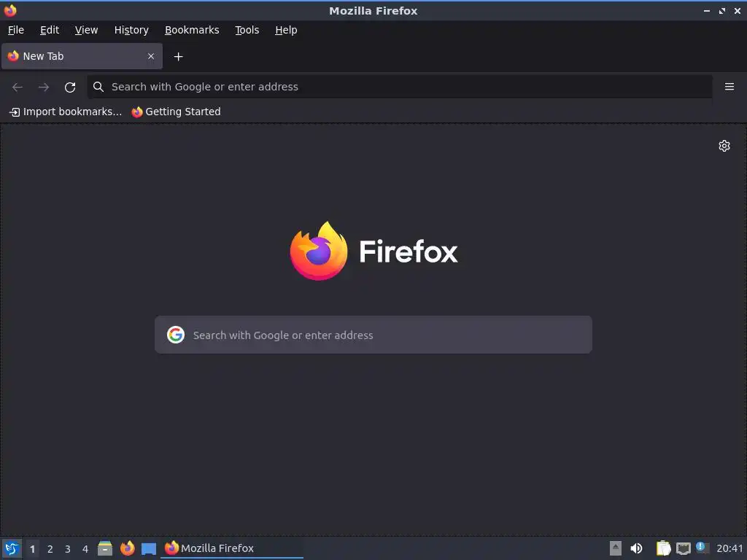Open the History menu
The image size is (747, 560).
click(x=131, y=30)
